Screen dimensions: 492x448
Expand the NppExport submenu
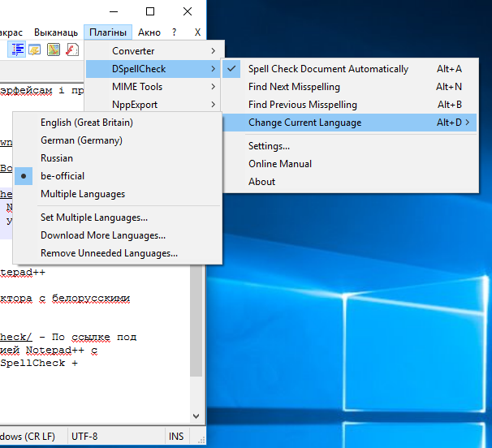pos(135,105)
